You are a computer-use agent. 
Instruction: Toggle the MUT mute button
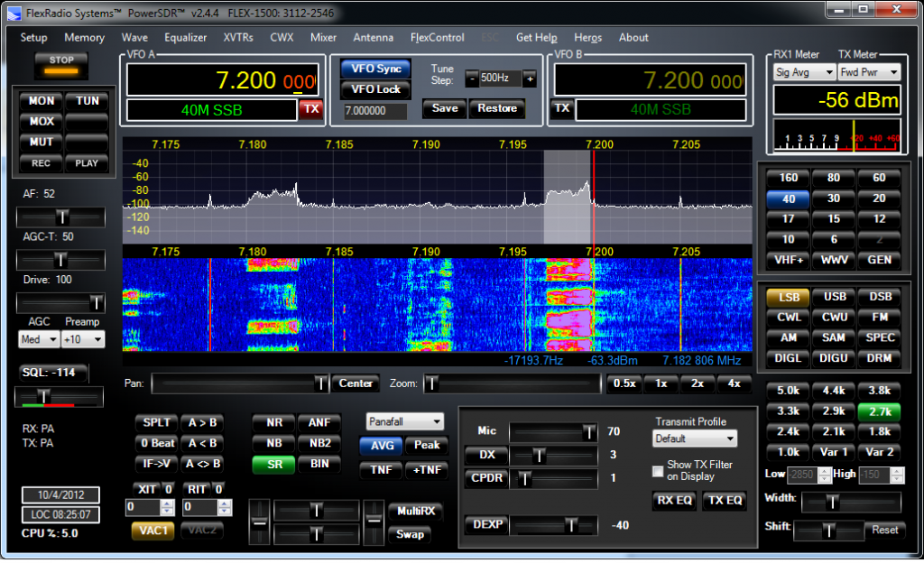click(x=42, y=142)
